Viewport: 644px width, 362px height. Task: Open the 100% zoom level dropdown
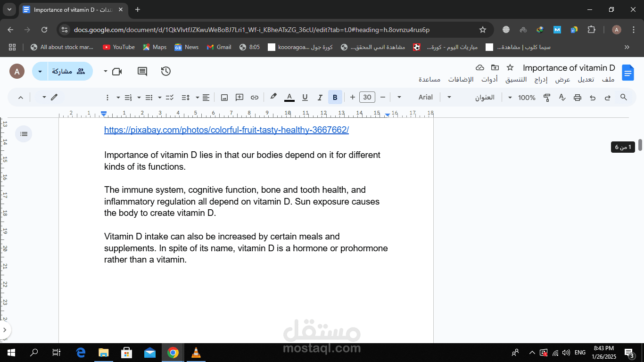coord(522,98)
